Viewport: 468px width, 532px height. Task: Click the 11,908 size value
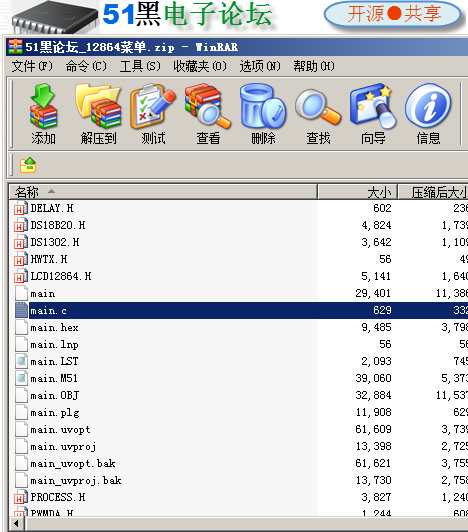click(373, 412)
